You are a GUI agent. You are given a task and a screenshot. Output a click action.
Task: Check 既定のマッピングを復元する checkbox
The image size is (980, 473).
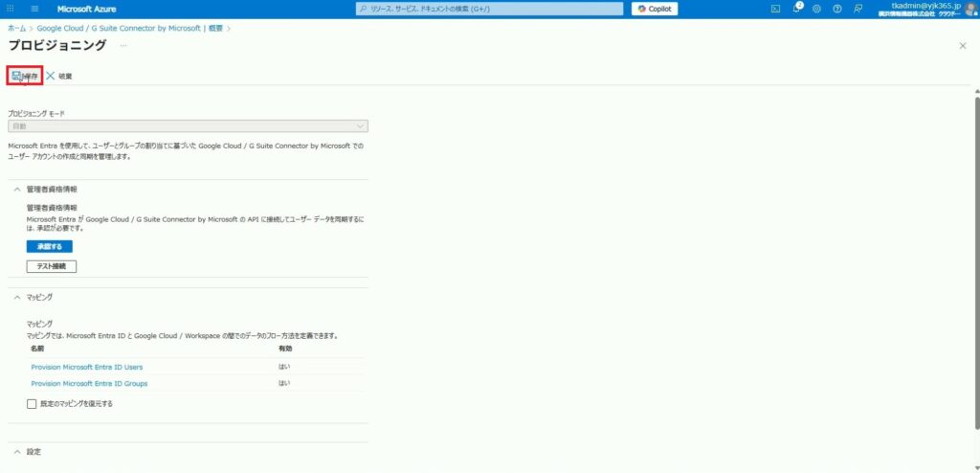(32, 404)
